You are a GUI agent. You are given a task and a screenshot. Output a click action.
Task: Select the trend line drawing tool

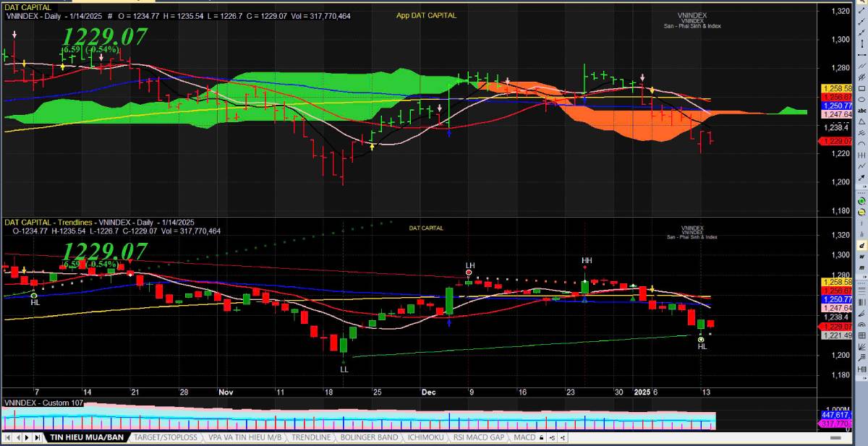click(x=861, y=10)
